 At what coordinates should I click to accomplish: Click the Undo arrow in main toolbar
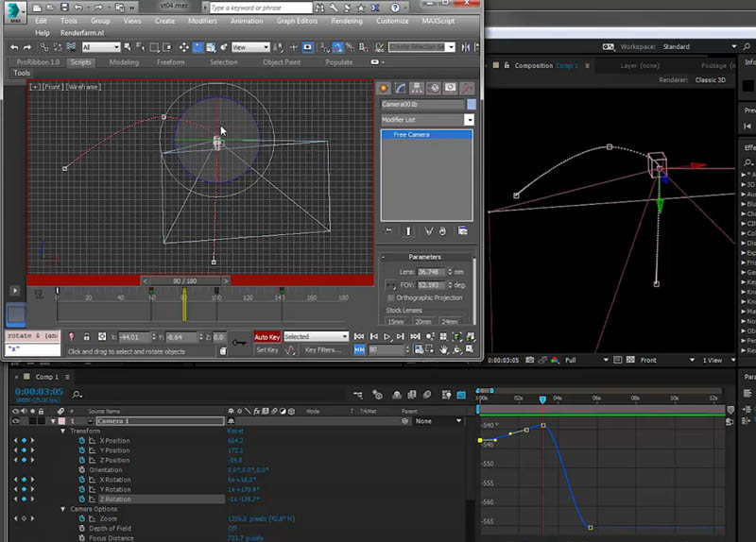pos(14,47)
